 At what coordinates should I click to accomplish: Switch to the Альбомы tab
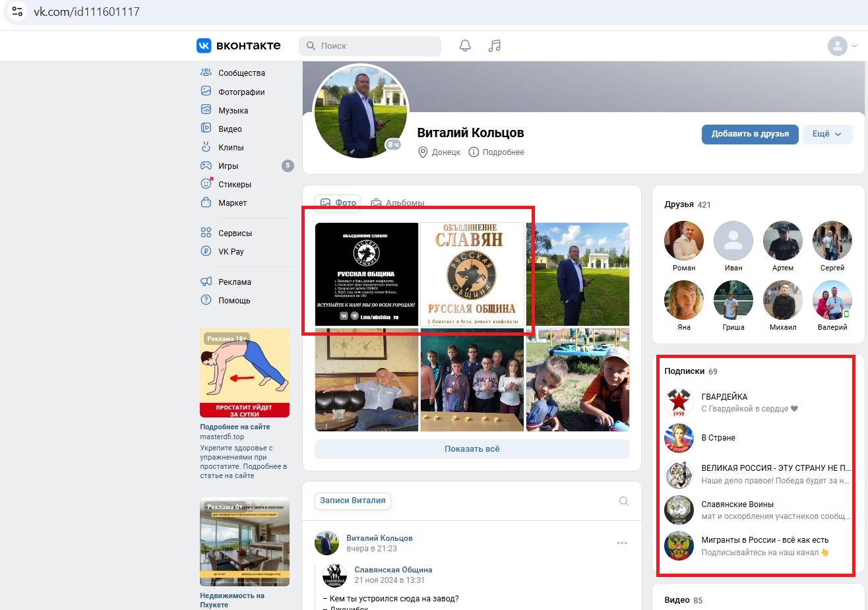[397, 202]
